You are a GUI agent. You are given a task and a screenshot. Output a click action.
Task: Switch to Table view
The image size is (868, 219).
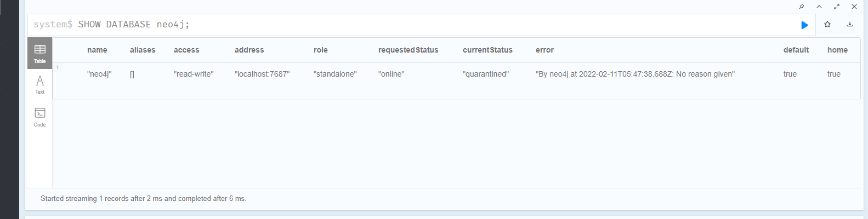pyautogui.click(x=40, y=53)
